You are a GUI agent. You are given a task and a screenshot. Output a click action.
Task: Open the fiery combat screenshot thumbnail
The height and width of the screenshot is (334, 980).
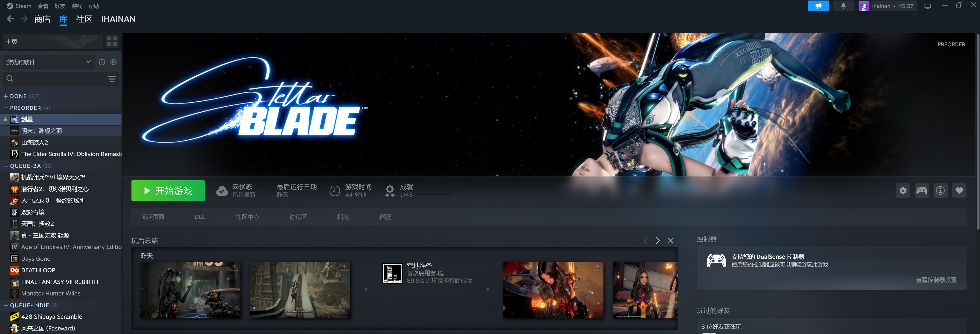(553, 290)
